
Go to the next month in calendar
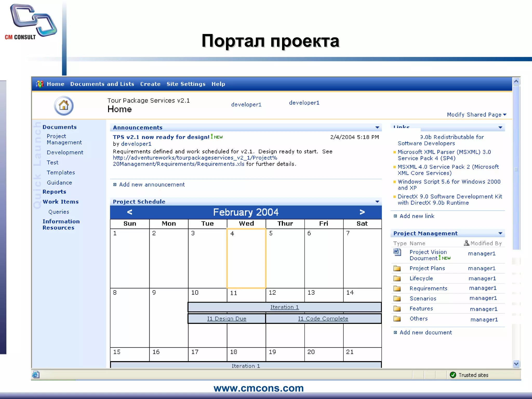(x=362, y=212)
